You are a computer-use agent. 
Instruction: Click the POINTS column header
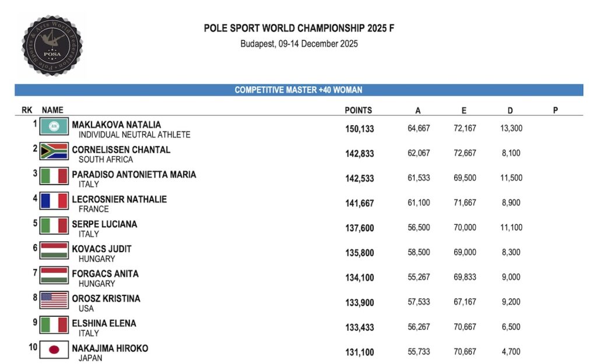tap(359, 110)
